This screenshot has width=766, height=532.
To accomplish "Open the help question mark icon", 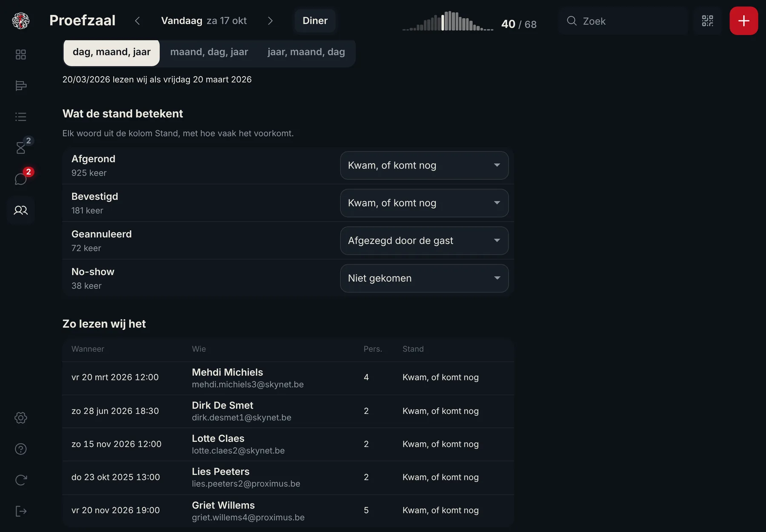I will point(20,449).
